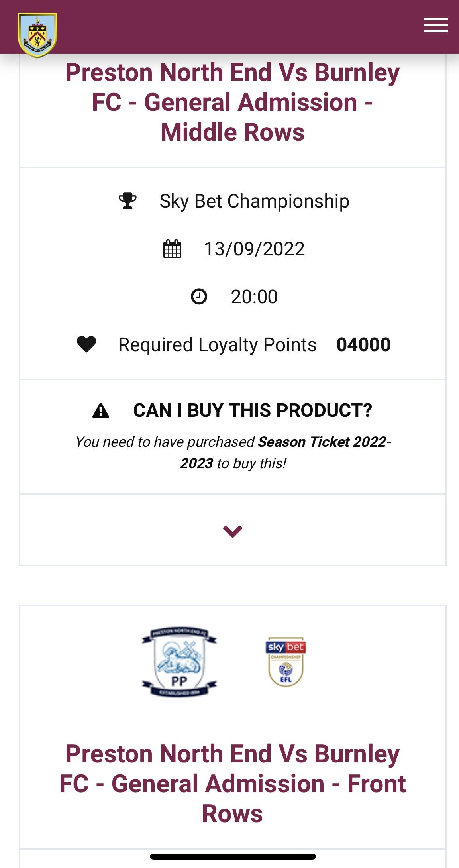Open the Front Rows ticket title
The image size is (459, 868).
tap(233, 784)
